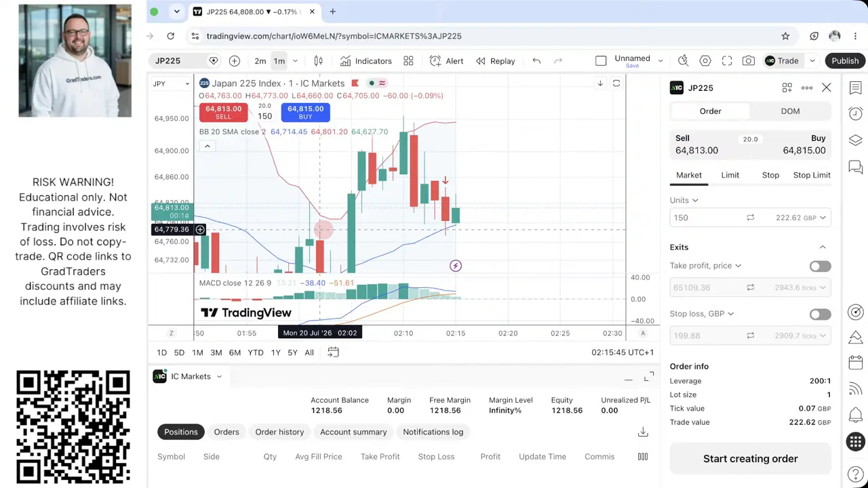
Task: Click the compare or add symbol plus icon
Action: pyautogui.click(x=234, y=61)
